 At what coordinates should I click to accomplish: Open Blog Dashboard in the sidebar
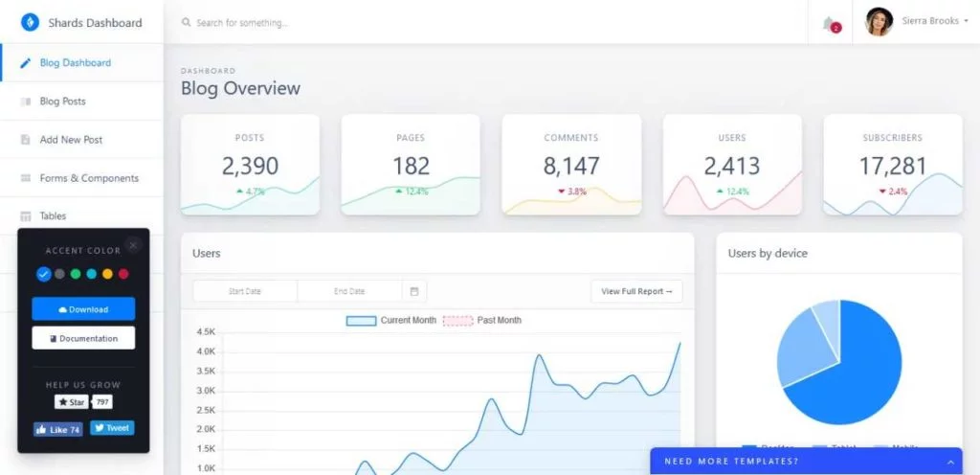point(82,62)
